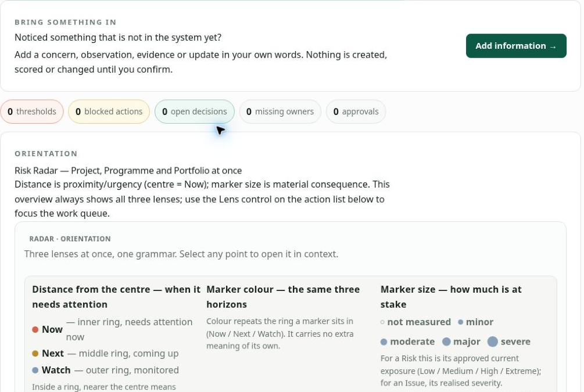Click the 'ORIENTATION' section label above Risk Radar
The height and width of the screenshot is (392, 584).
coord(46,154)
